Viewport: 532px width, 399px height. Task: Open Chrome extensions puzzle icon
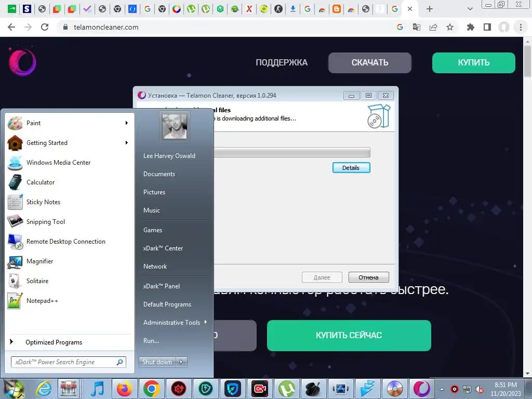[470, 27]
